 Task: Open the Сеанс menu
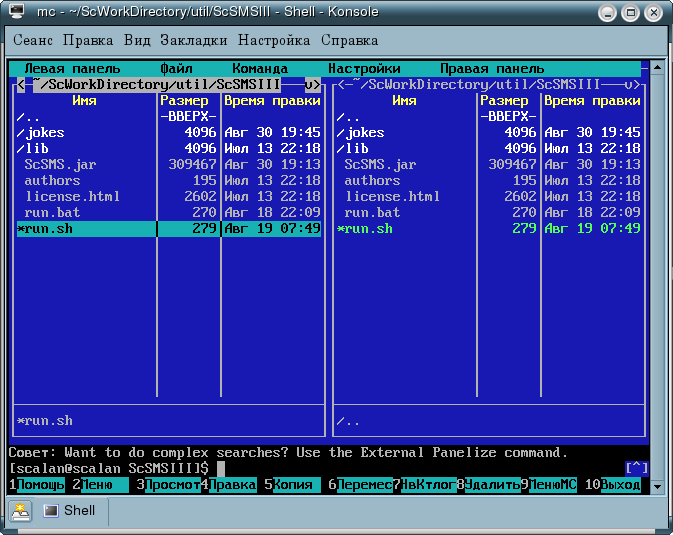coord(35,41)
